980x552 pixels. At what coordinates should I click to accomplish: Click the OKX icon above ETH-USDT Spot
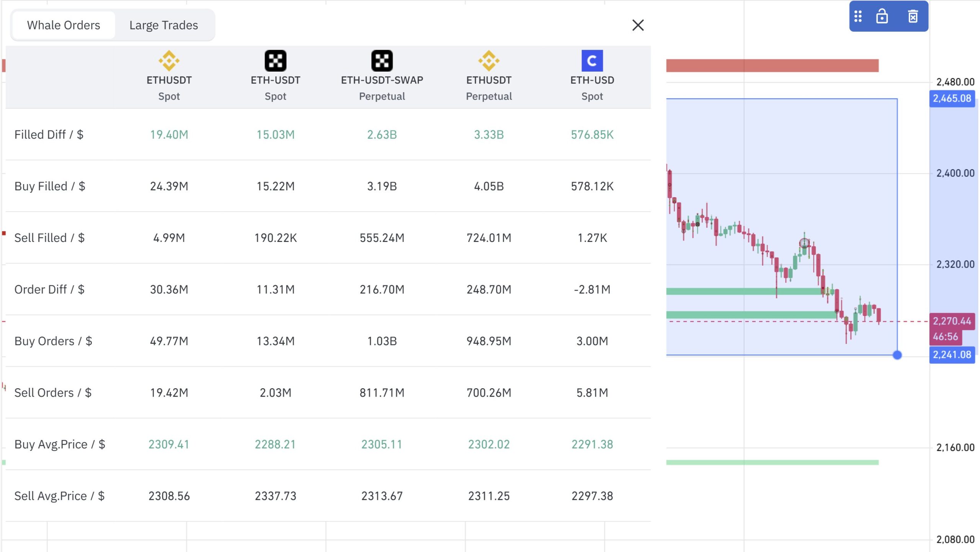pyautogui.click(x=275, y=60)
